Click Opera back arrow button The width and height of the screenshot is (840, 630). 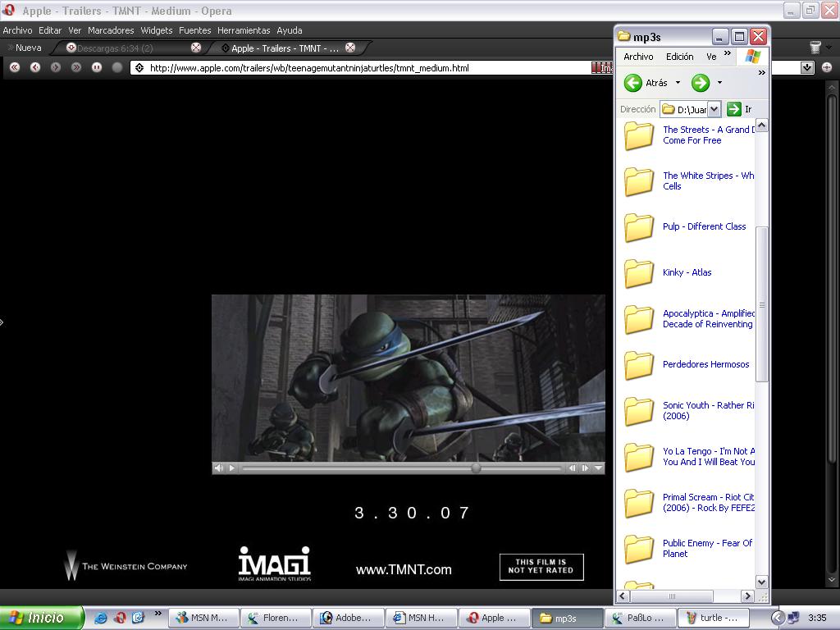point(35,67)
